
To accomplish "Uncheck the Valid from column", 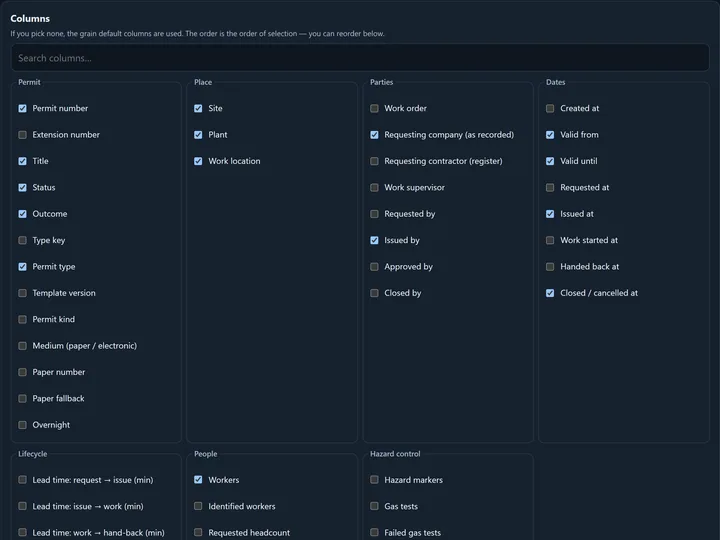I will click(x=550, y=135).
